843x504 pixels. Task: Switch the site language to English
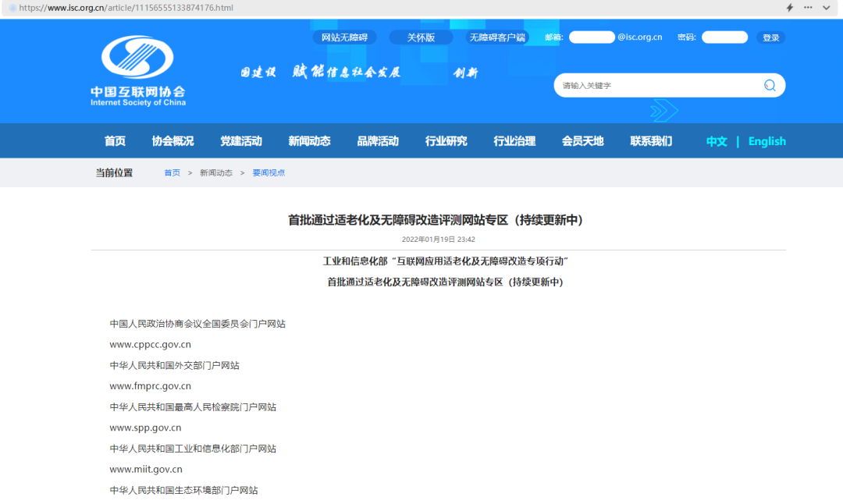point(767,140)
